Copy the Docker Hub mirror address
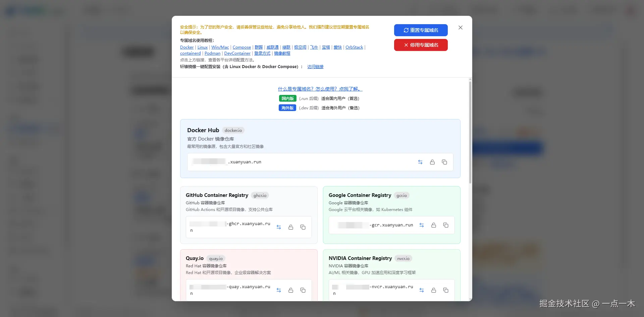Viewport: 644px width, 317px height. (444, 162)
